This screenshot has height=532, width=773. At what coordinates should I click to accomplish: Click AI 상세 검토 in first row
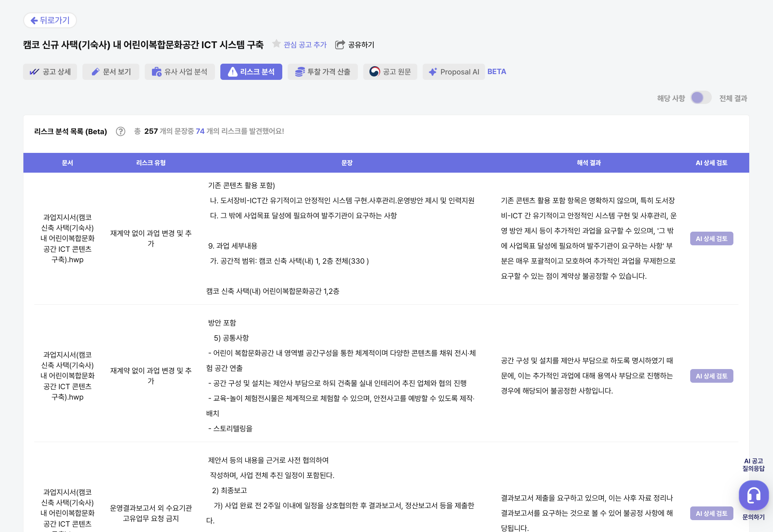click(x=711, y=238)
